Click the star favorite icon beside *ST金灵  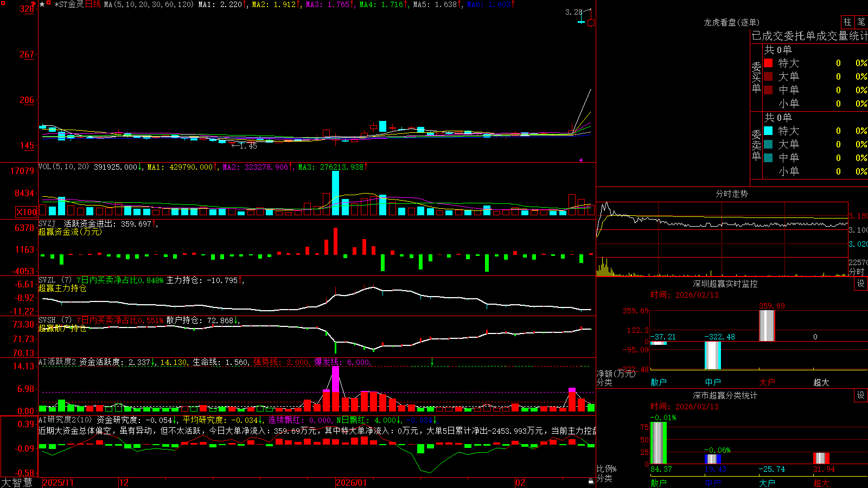coord(42,4)
